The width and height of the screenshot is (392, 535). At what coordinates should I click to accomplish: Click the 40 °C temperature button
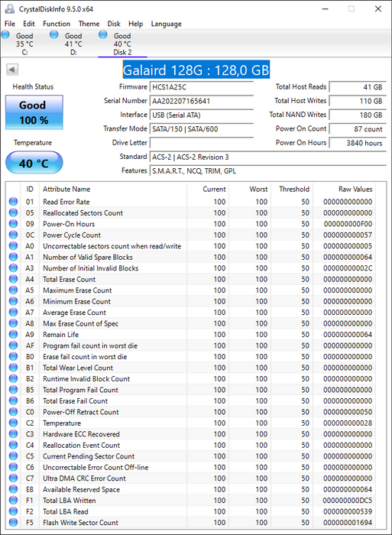[34, 163]
